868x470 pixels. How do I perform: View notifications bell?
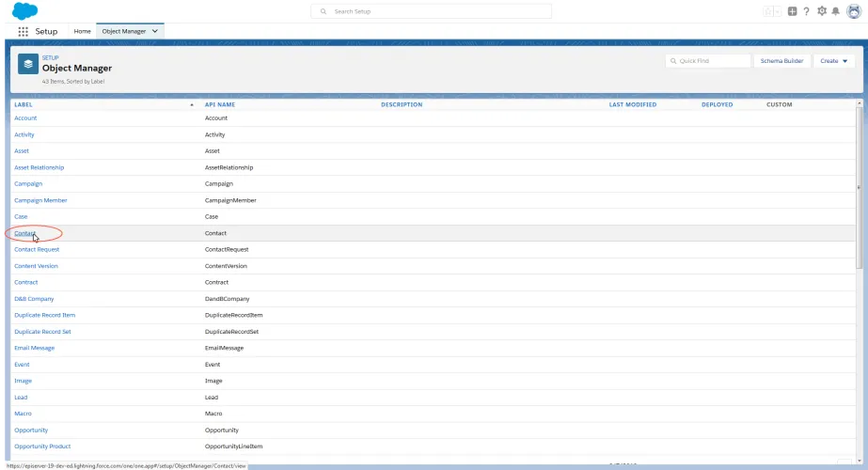pyautogui.click(x=836, y=11)
